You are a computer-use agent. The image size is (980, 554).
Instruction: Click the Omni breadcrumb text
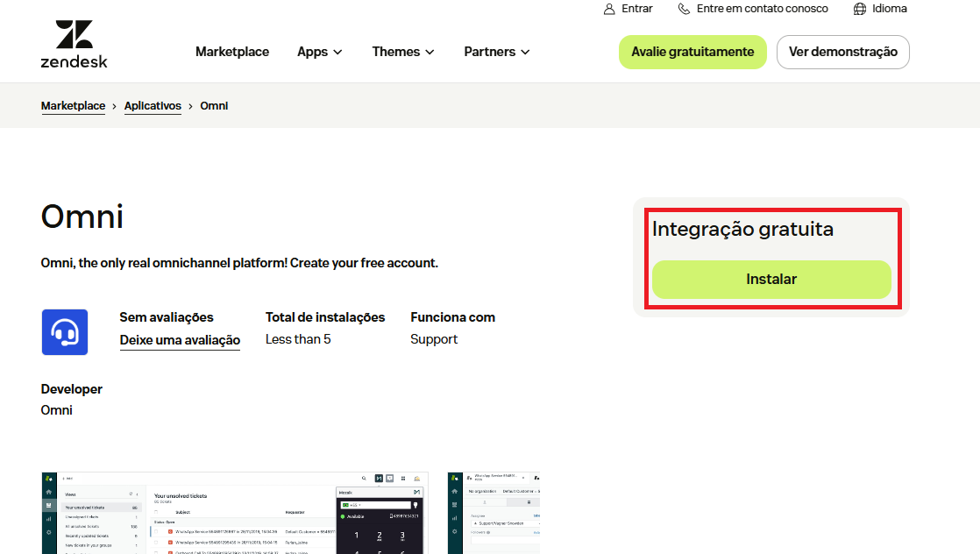click(214, 106)
